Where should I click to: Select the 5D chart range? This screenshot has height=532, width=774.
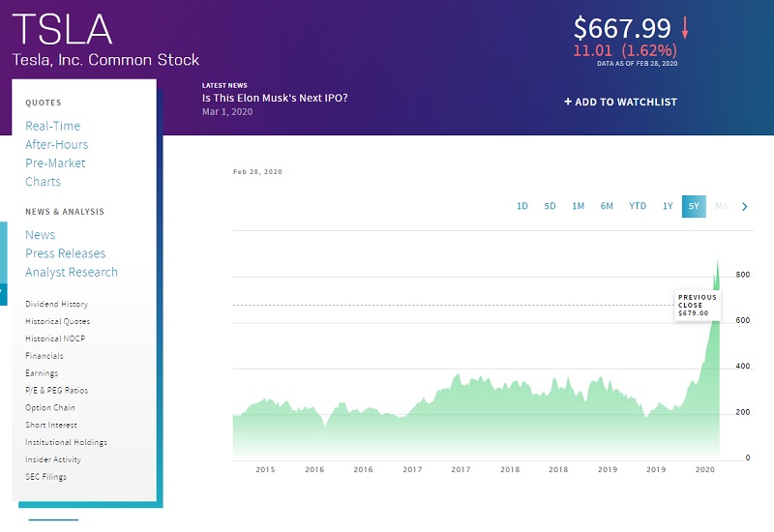tap(550, 206)
